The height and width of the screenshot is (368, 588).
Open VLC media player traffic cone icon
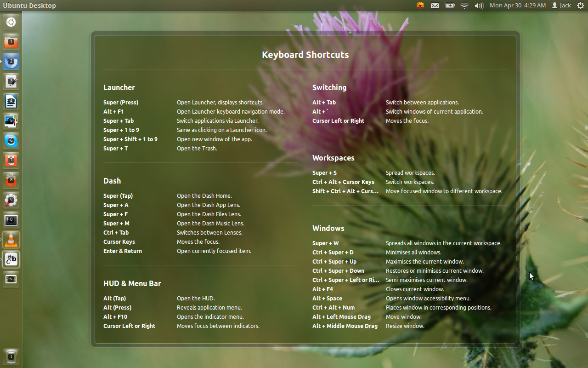[x=11, y=240]
